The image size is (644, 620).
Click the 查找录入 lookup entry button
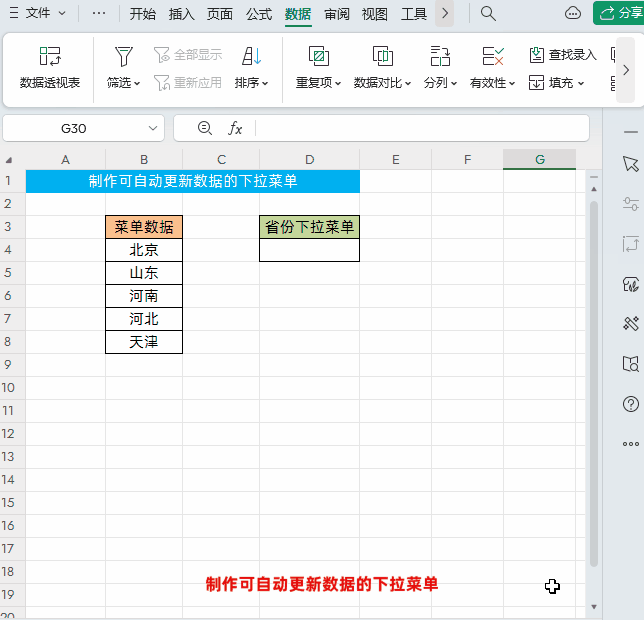562,55
